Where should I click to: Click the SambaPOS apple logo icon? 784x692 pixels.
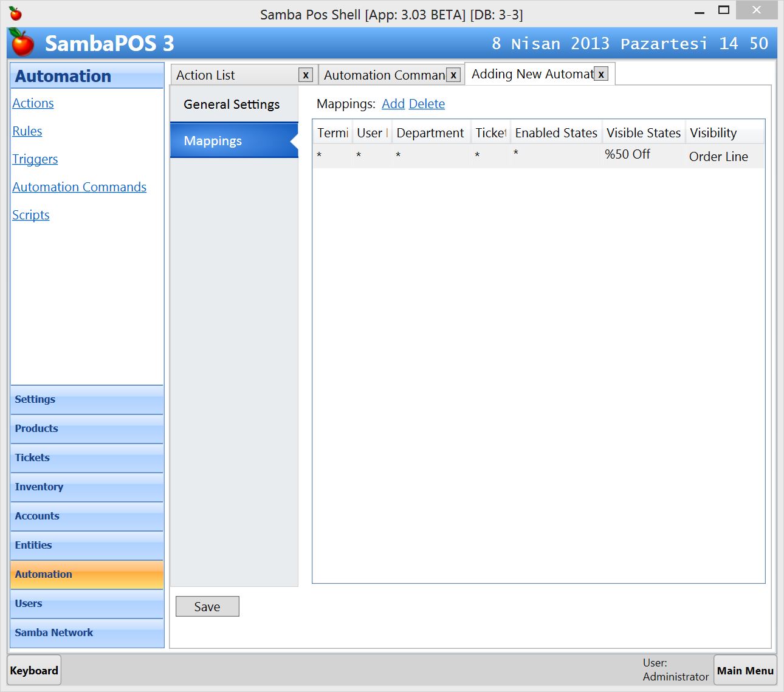click(22, 43)
